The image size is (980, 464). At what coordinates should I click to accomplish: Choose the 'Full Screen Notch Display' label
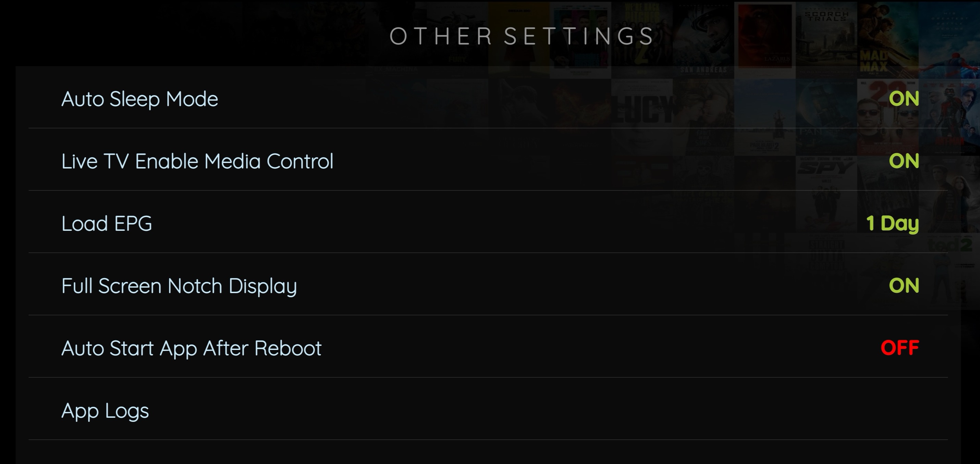(179, 286)
